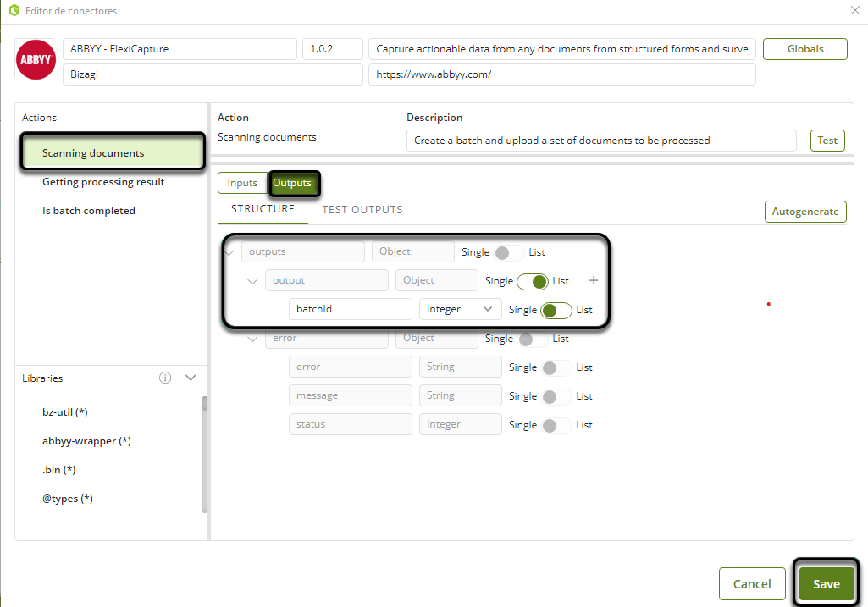Toggle Single/List switch for status row
868x607 pixels.
[556, 426]
